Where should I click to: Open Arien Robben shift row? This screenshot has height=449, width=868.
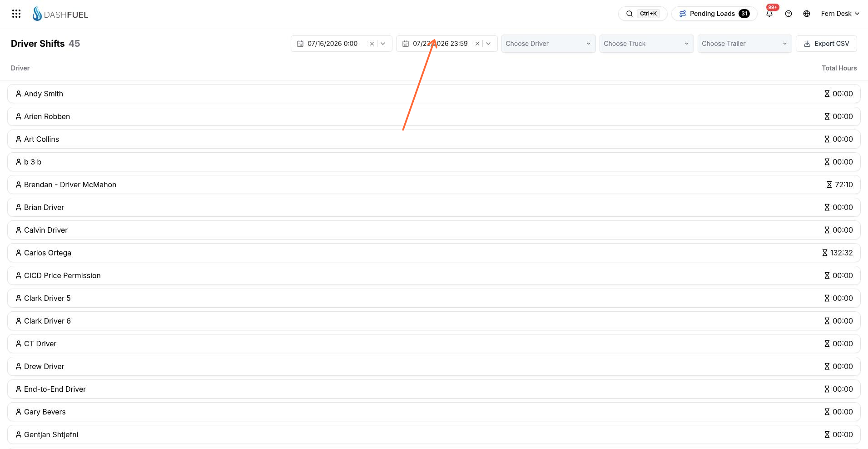[x=434, y=116]
